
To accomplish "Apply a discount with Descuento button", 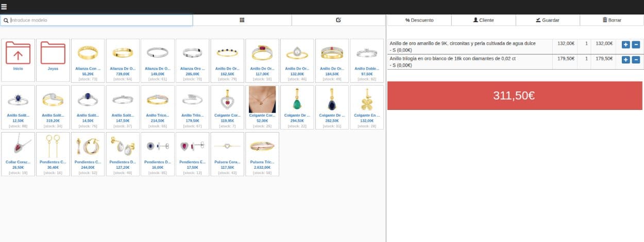I will click(x=419, y=20).
